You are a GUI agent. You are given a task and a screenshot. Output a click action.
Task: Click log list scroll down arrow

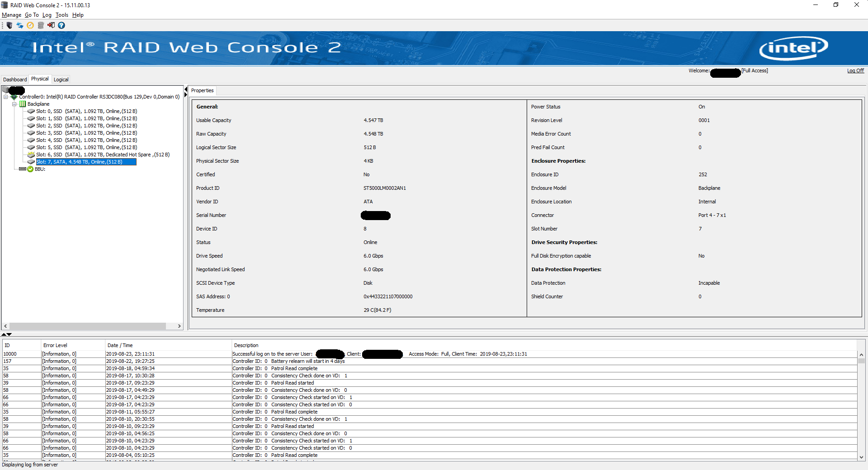point(861,457)
